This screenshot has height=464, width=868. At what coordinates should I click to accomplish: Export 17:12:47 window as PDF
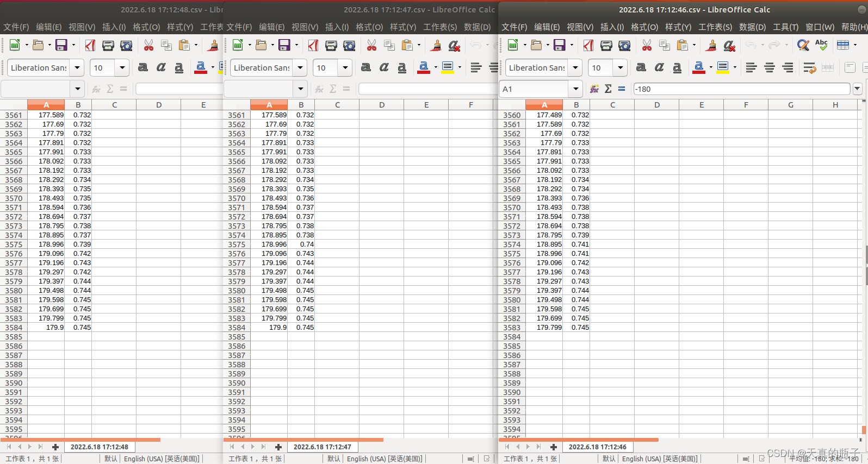tap(313, 45)
